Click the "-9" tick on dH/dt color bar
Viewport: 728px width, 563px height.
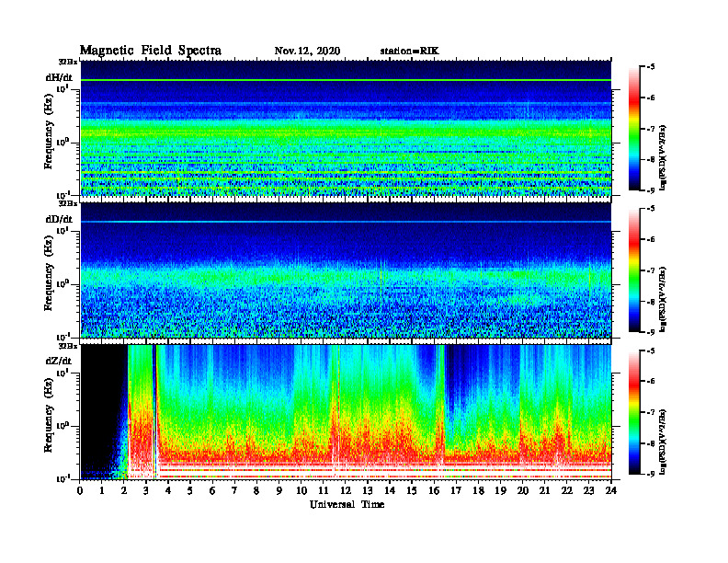[651, 190]
